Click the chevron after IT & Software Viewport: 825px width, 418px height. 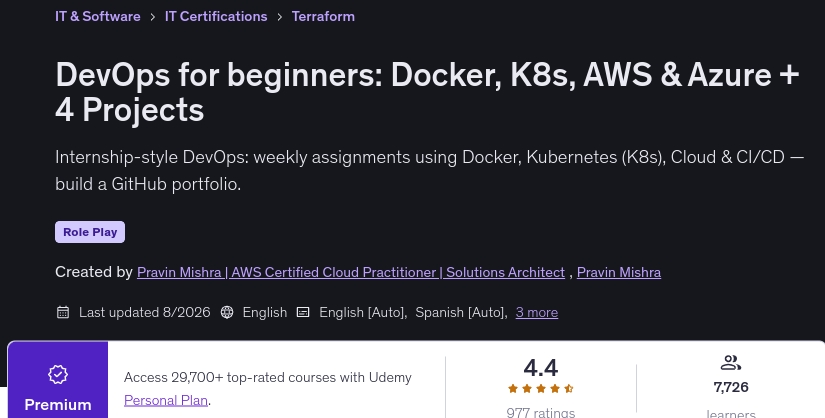pos(153,17)
